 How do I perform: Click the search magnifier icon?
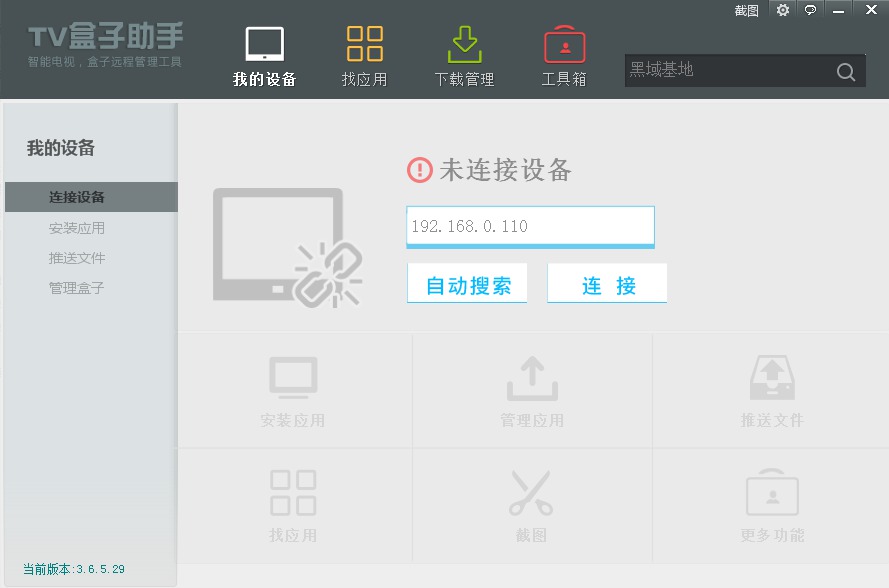coord(846,71)
